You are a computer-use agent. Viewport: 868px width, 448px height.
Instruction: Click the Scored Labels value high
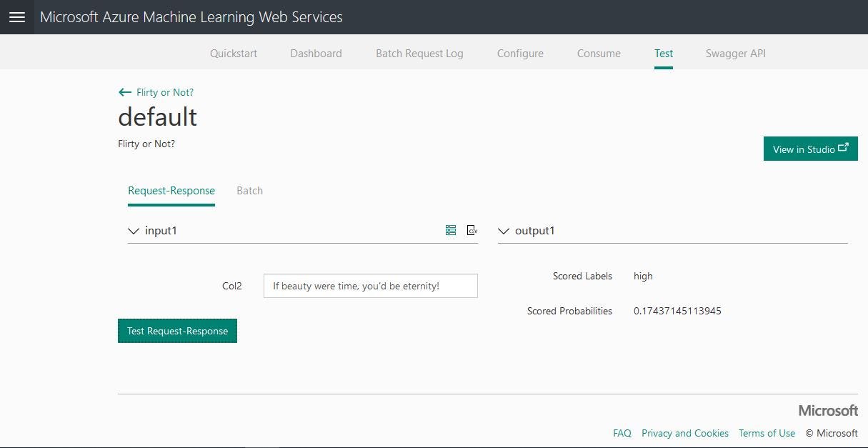point(643,276)
